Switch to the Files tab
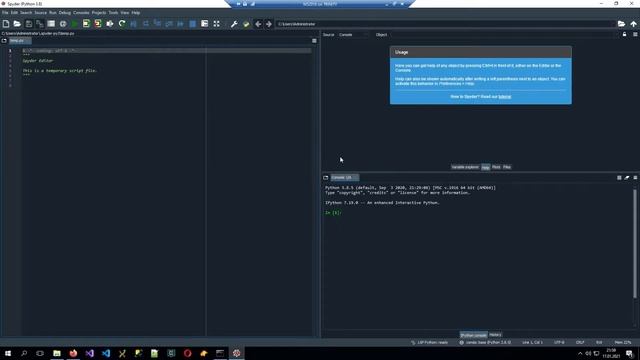 click(x=507, y=167)
